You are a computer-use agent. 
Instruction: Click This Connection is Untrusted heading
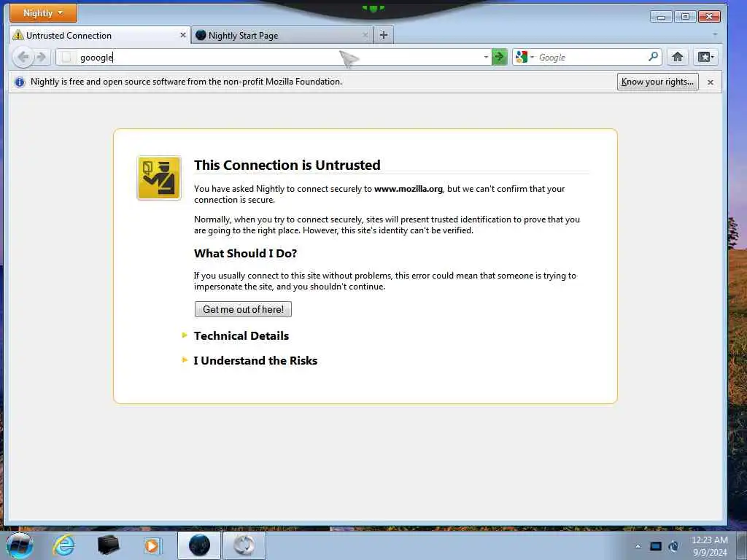[x=287, y=166]
